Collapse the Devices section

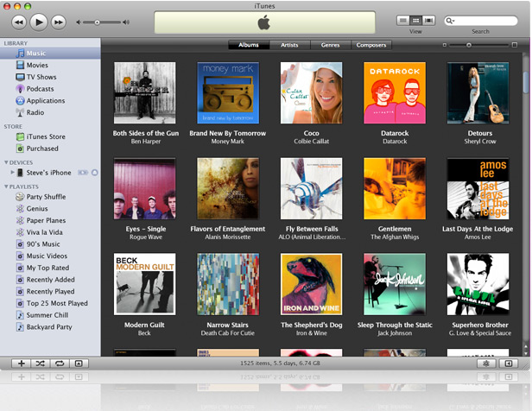(x=6, y=162)
